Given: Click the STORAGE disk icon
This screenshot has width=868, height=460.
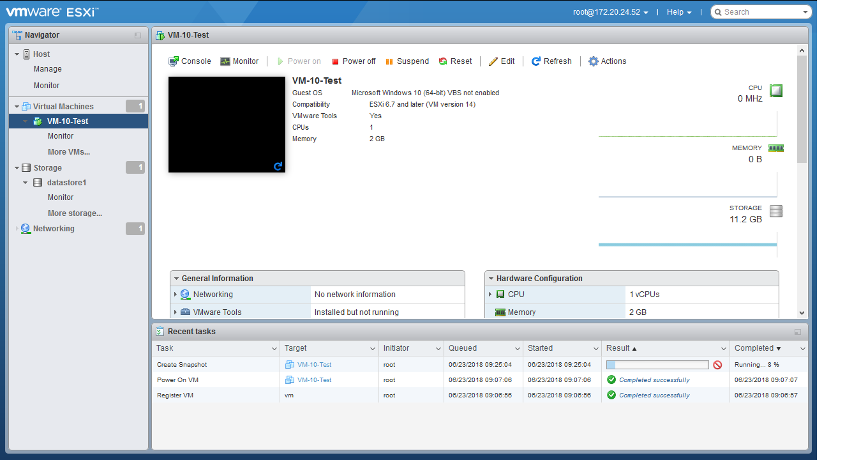Looking at the screenshot, I should (x=776, y=211).
